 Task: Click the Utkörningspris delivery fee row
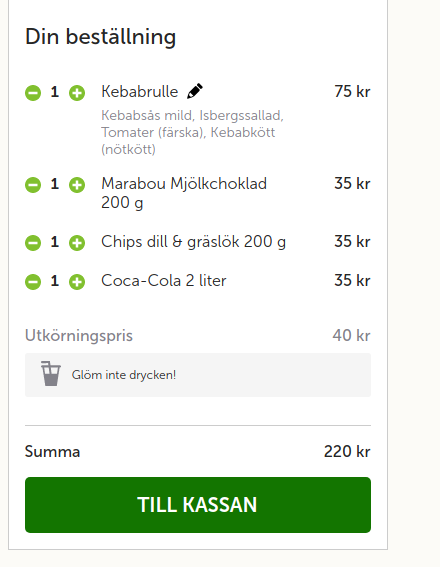(198, 336)
